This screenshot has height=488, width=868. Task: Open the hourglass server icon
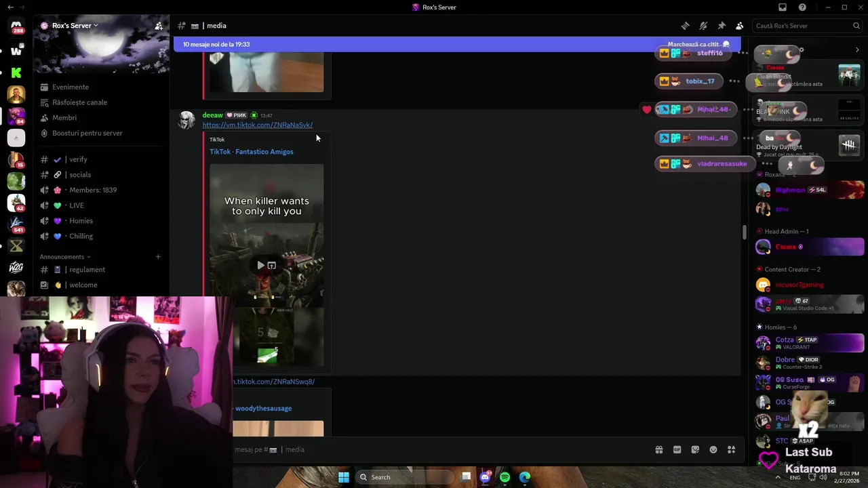coord(16,246)
